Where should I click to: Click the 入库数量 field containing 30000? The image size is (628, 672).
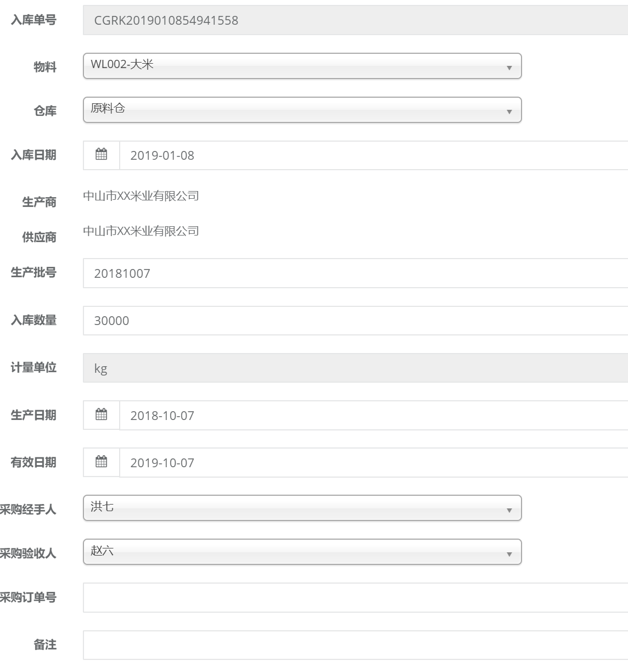pos(355,321)
